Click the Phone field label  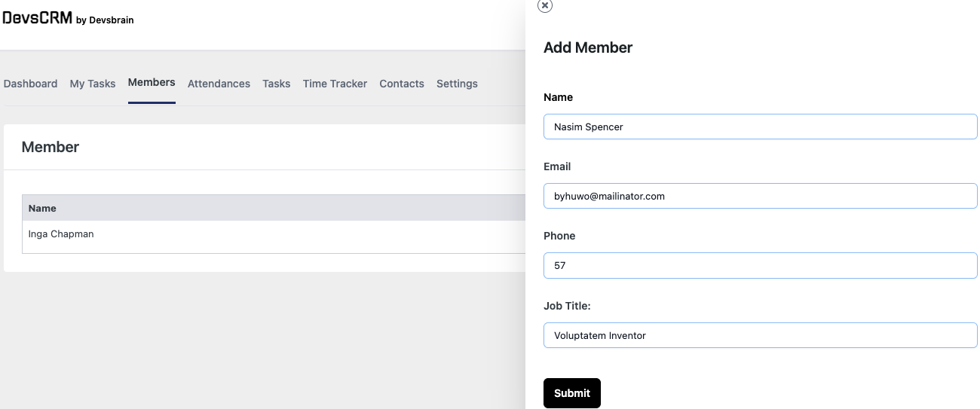tap(559, 236)
